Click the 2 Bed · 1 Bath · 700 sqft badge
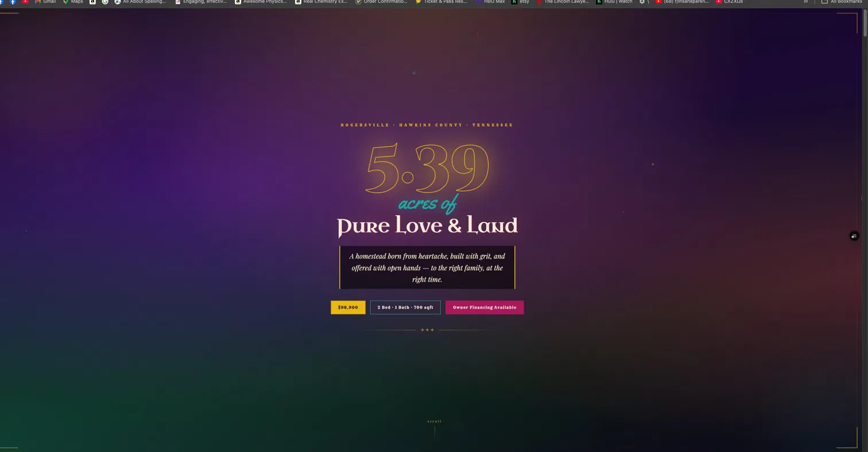The width and height of the screenshot is (868, 452). coord(405,307)
